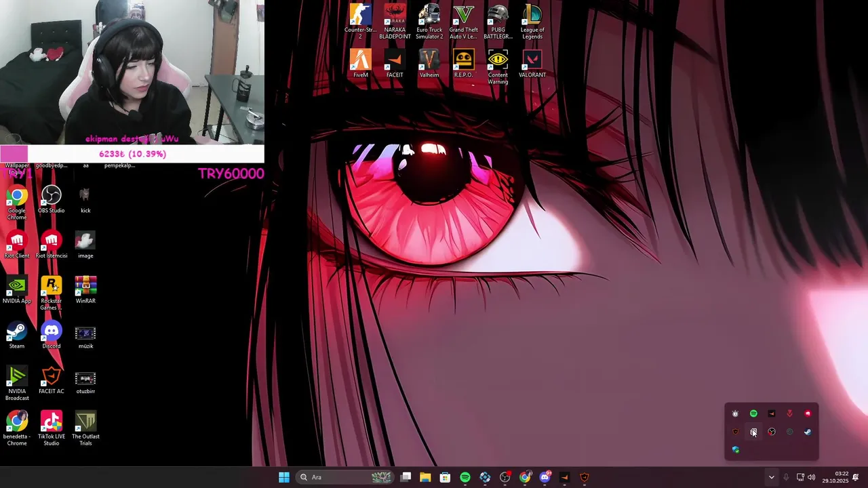
Task: Open R.E.P.O. game shortcut
Action: coord(463,64)
